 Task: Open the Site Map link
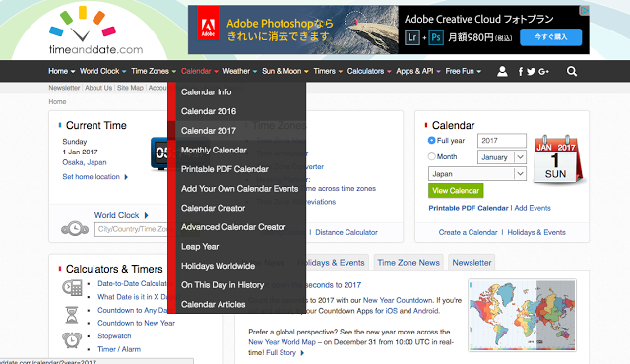click(130, 88)
